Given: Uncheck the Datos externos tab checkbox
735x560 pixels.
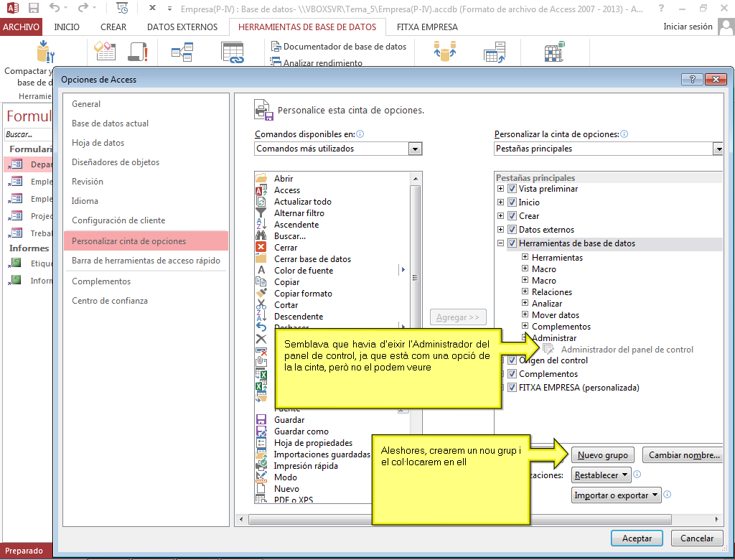Looking at the screenshot, I should (x=512, y=230).
